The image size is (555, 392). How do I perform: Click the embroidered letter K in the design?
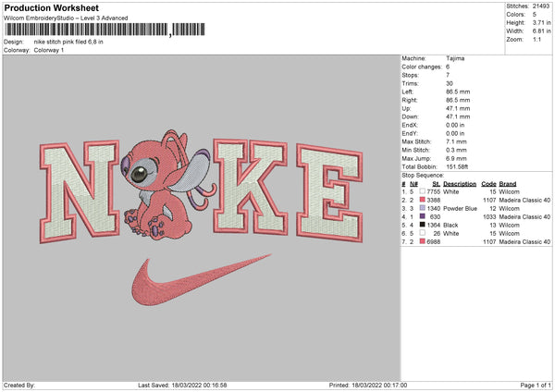click(x=250, y=187)
